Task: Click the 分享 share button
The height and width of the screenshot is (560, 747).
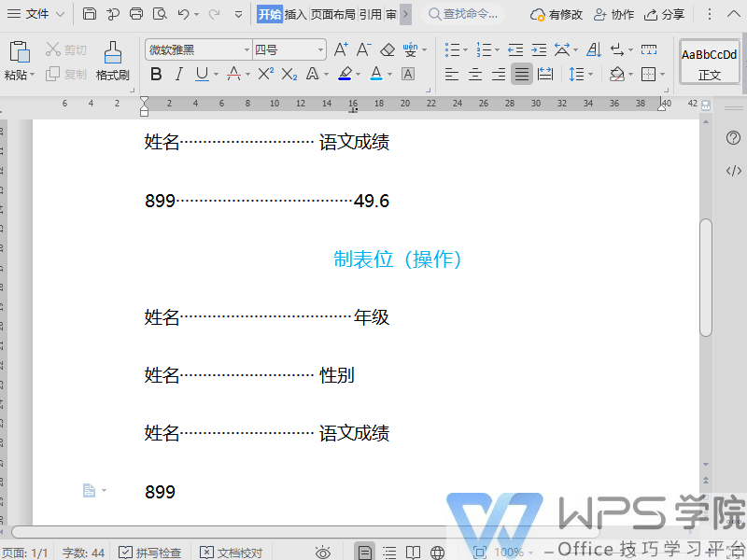Action: tap(664, 15)
